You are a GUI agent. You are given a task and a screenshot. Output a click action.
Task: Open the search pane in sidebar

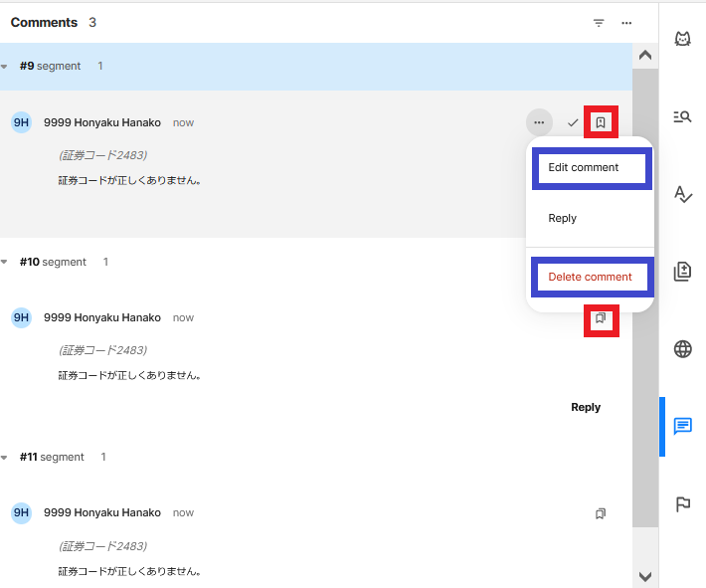(682, 116)
